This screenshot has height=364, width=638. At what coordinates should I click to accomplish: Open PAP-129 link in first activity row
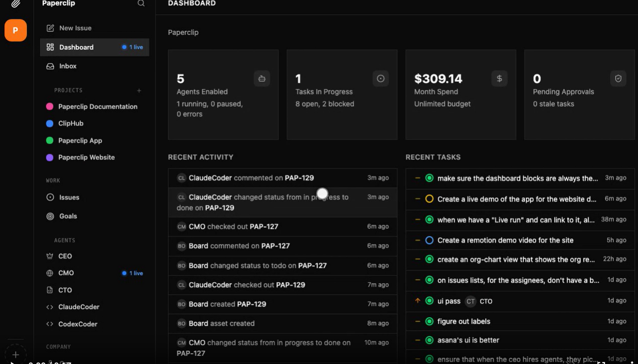click(299, 178)
